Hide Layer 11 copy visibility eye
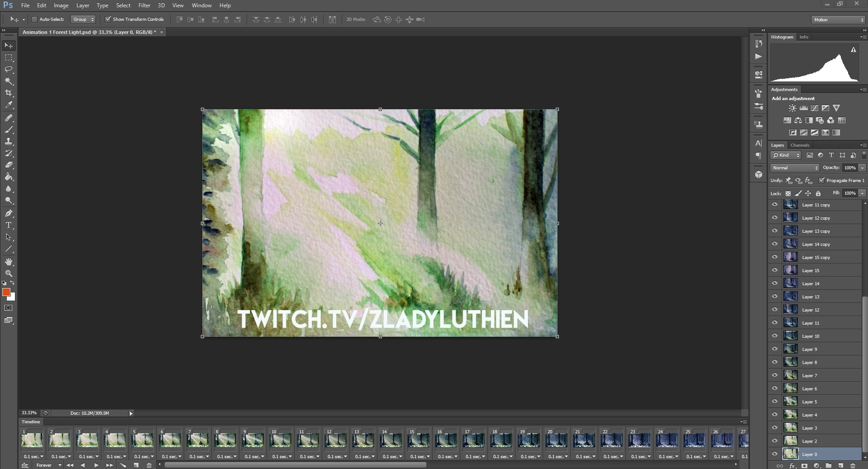 775,205
